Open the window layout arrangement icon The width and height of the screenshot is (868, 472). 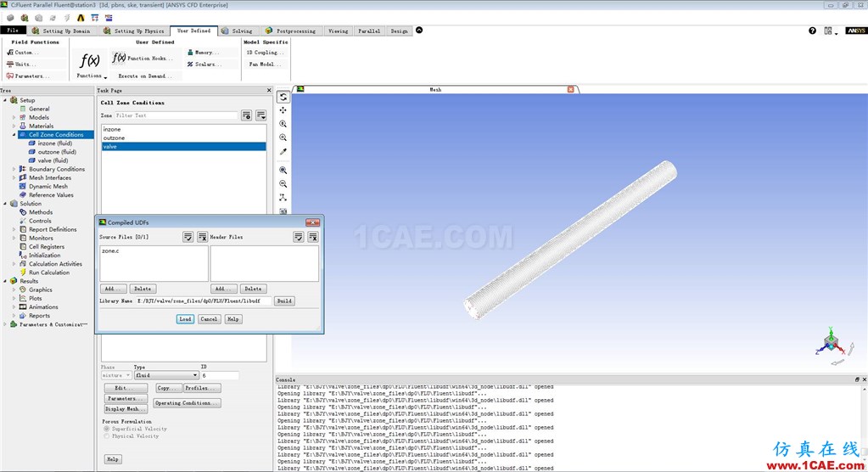pos(830,31)
